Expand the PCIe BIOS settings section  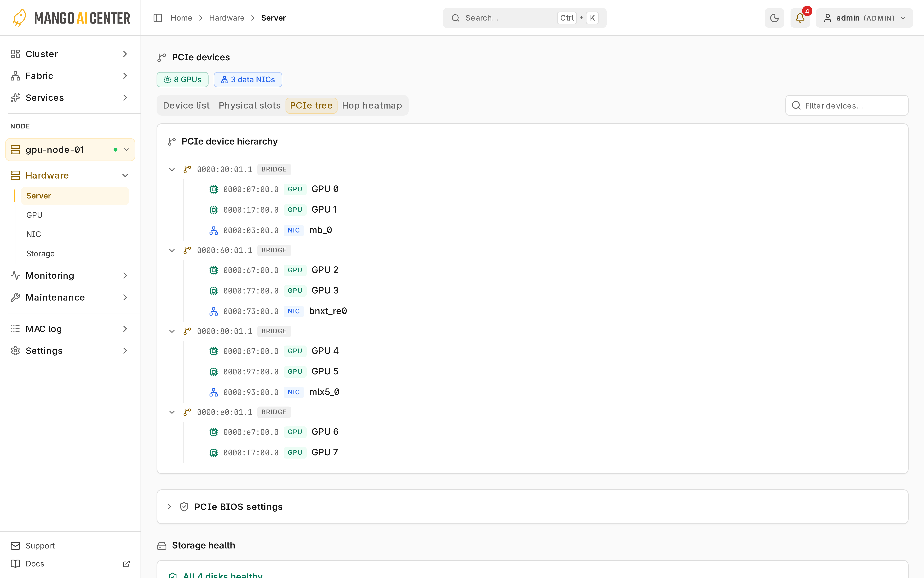[x=169, y=507]
